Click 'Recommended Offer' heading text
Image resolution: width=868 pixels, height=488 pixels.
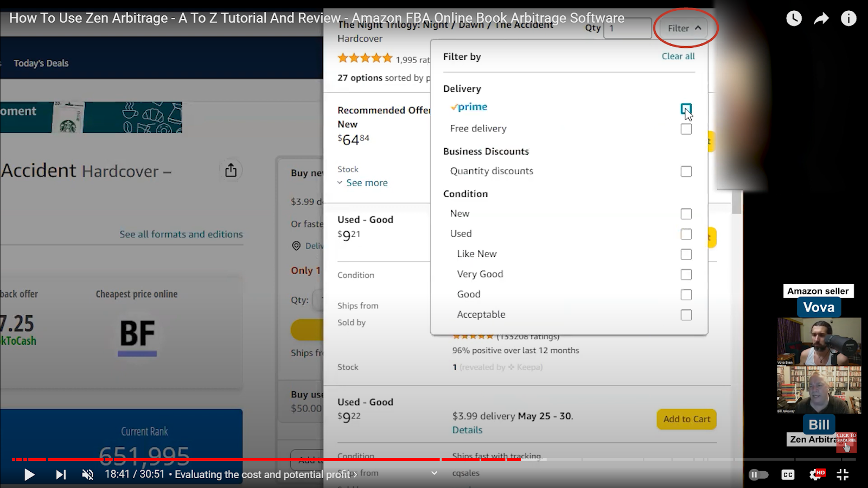coord(384,110)
